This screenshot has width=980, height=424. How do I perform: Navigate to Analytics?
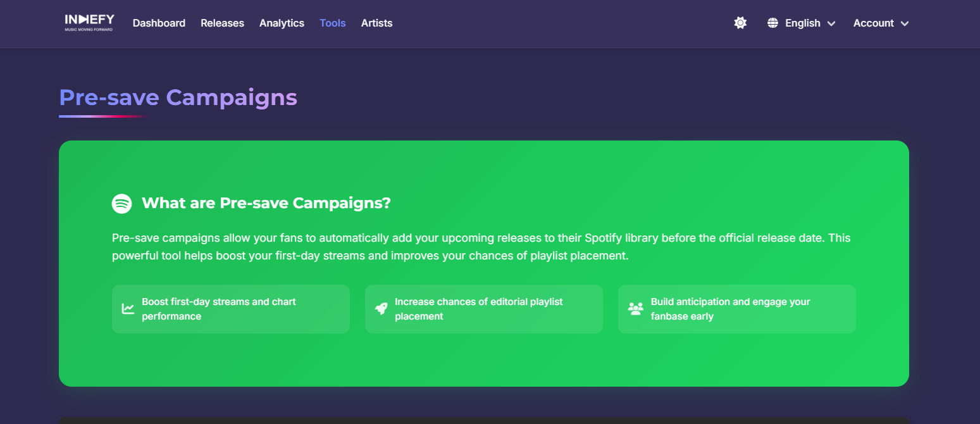click(282, 23)
